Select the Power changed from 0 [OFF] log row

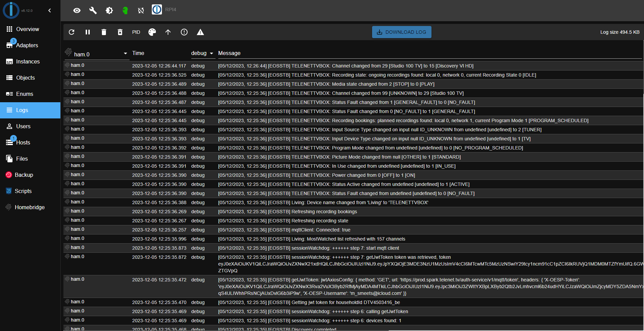[x=353, y=175]
